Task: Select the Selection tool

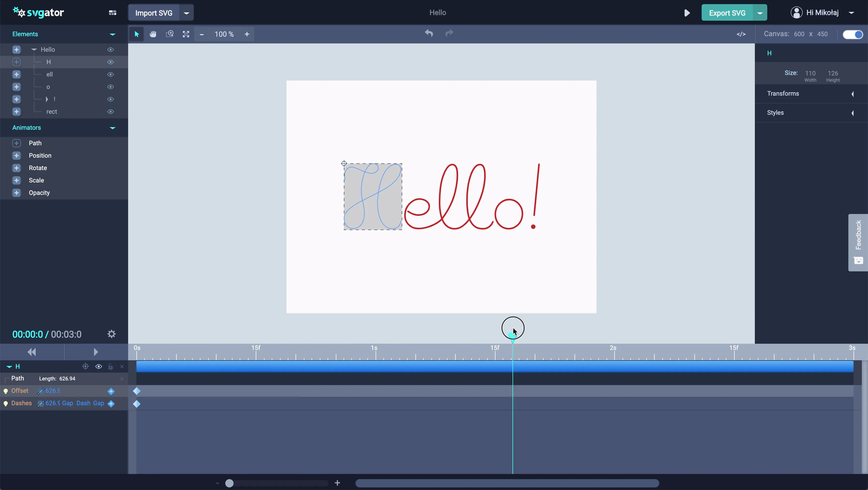Action: pos(136,34)
